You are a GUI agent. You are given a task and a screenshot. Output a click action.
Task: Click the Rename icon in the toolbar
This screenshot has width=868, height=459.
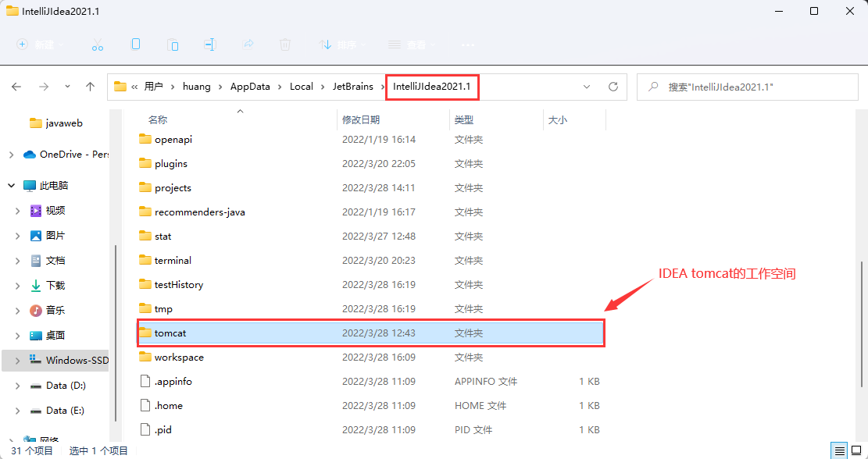pyautogui.click(x=210, y=44)
